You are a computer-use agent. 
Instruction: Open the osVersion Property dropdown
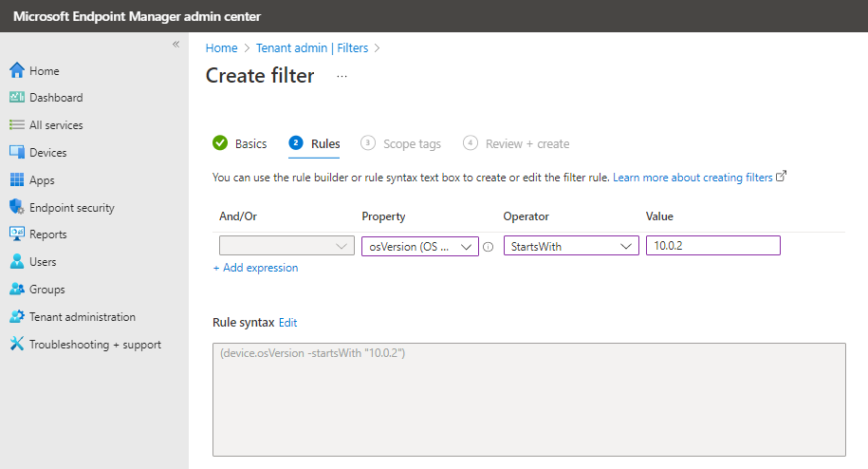(420, 247)
